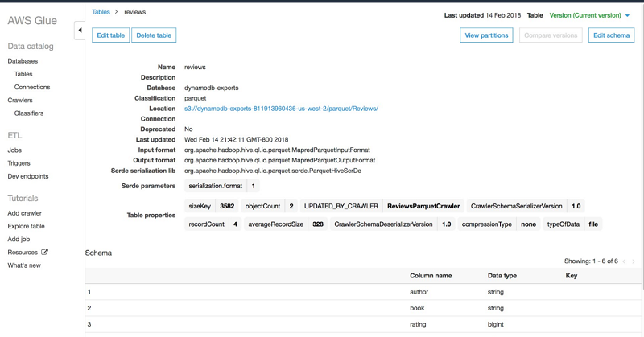Go to Crawlers section
This screenshot has height=337, width=644.
(x=19, y=101)
